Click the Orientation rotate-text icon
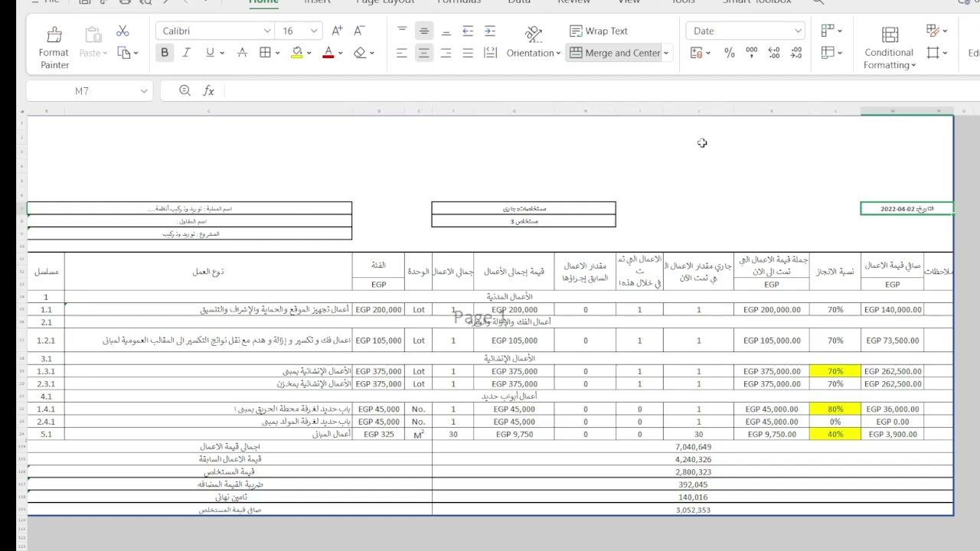This screenshot has width=980, height=551. point(534,34)
